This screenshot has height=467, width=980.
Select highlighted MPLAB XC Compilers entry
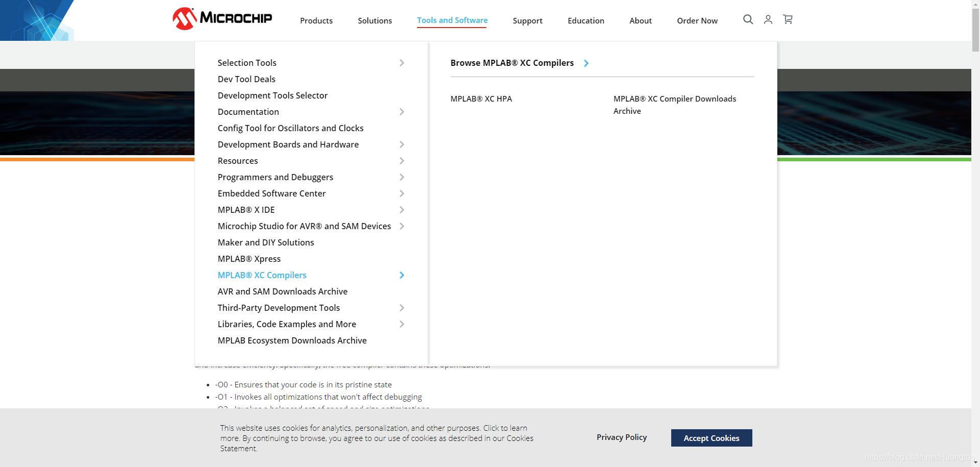262,275
